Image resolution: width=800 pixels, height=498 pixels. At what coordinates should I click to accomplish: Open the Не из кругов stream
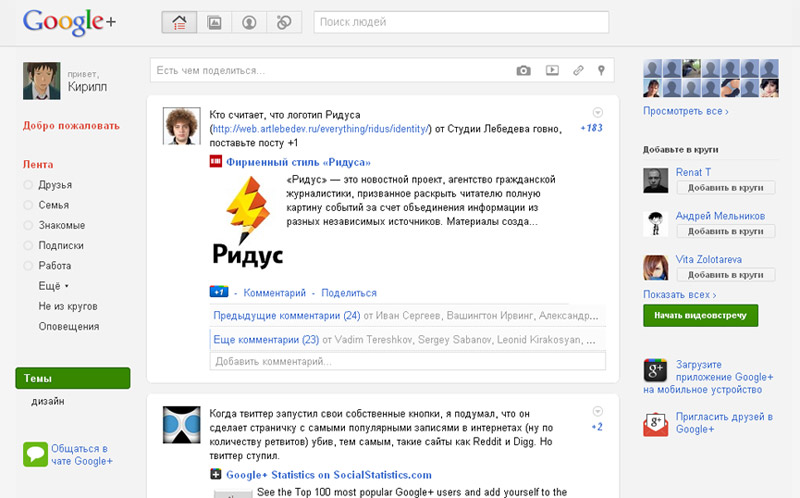pos(68,306)
